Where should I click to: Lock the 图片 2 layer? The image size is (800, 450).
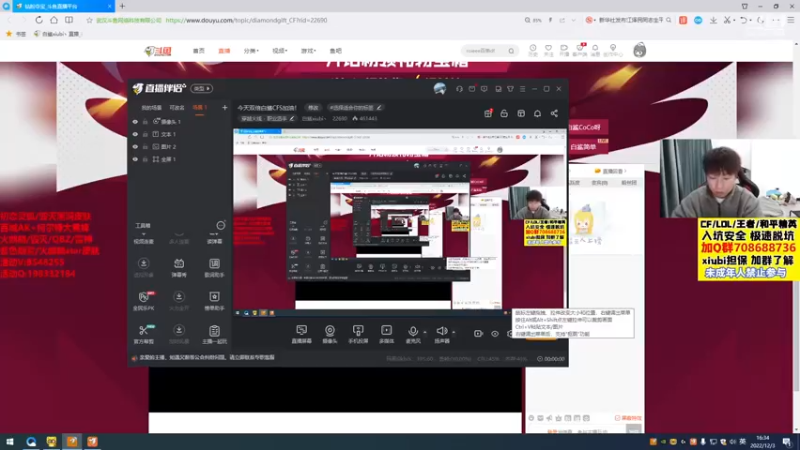[x=145, y=147]
